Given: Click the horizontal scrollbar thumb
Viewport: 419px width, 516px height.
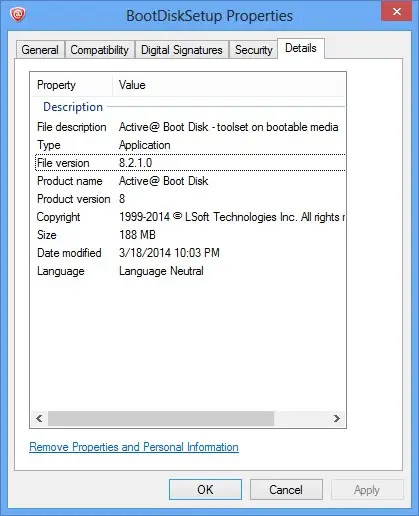Looking at the screenshot, I should point(161,418).
